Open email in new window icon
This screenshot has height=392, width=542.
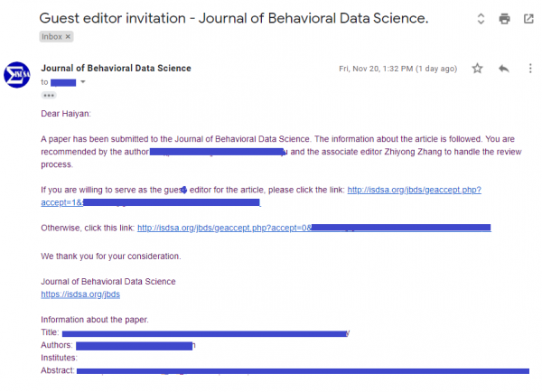528,19
